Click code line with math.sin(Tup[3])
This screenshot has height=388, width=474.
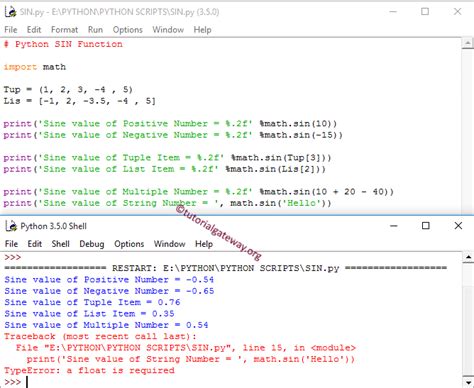(x=167, y=158)
